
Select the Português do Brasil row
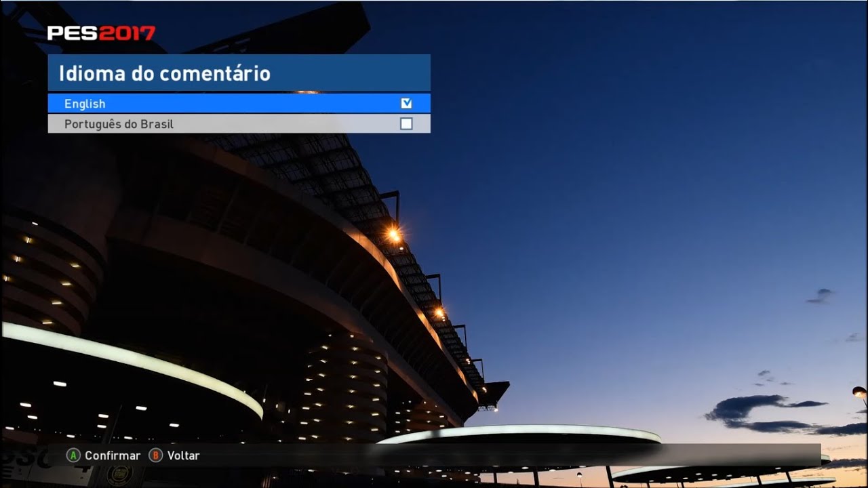click(x=239, y=124)
